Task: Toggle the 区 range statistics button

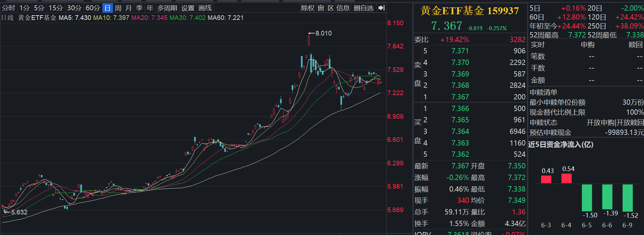Action: 331,8
